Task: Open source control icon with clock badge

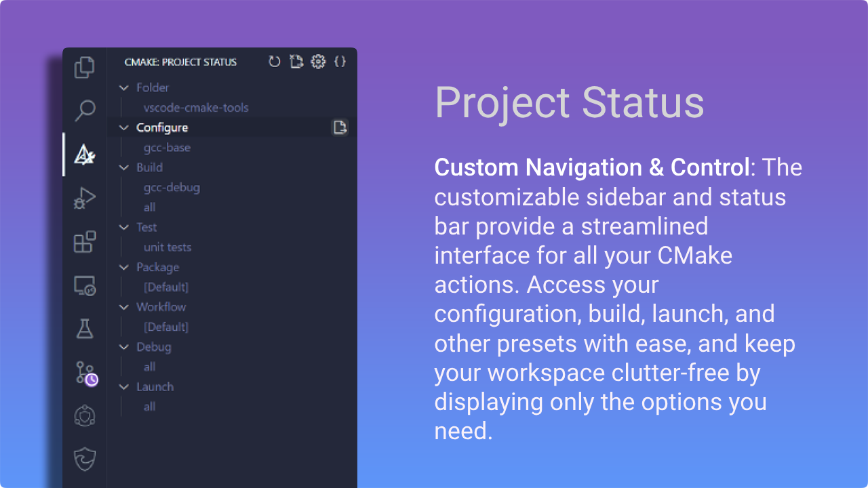Action: point(85,373)
